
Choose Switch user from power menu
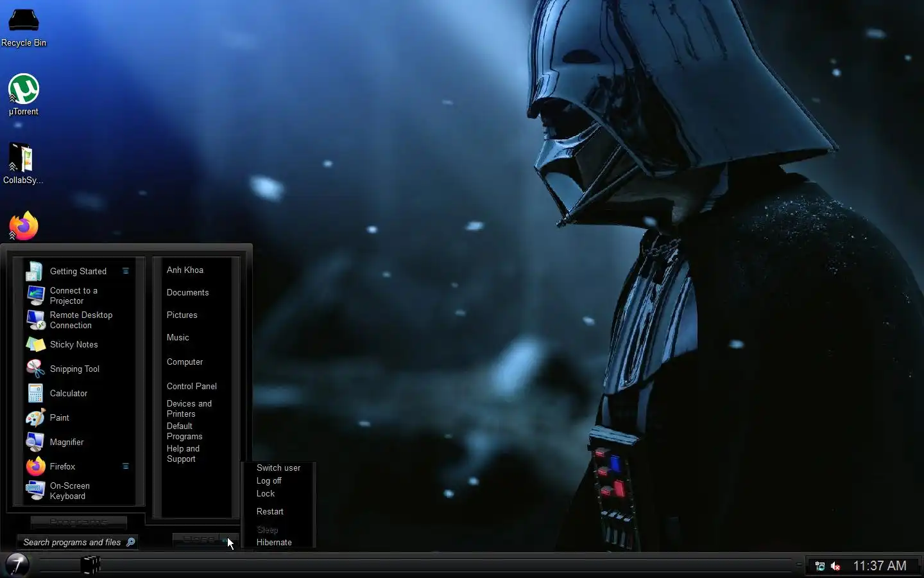278,468
